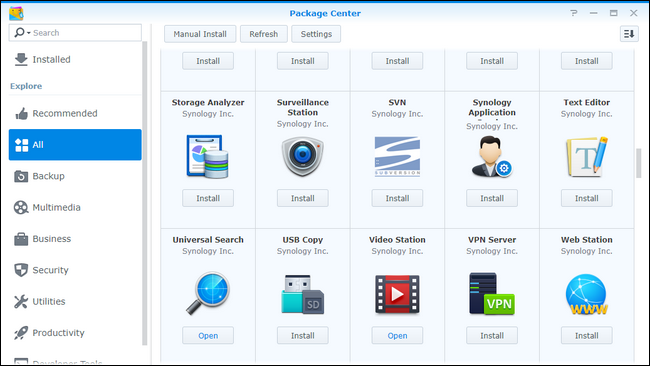The height and width of the screenshot is (366, 650).
Task: Install Synology Application Service
Action: point(492,198)
